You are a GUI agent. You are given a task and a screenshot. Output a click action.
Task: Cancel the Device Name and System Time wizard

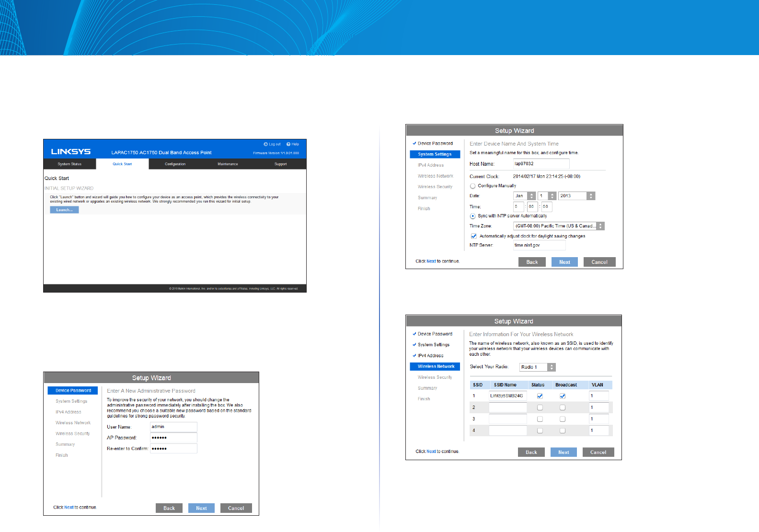coord(599,262)
